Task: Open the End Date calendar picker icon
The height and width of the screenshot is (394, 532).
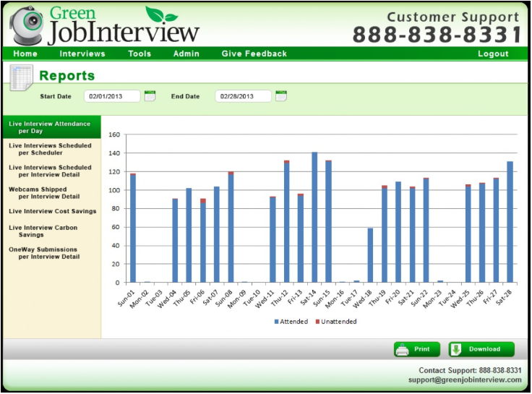Action: (x=281, y=96)
